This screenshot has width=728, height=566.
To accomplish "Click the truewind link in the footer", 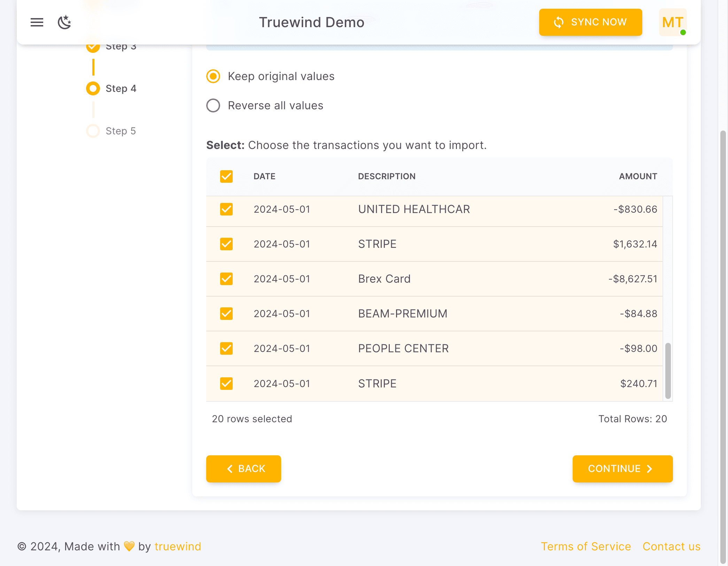I will click(x=178, y=546).
